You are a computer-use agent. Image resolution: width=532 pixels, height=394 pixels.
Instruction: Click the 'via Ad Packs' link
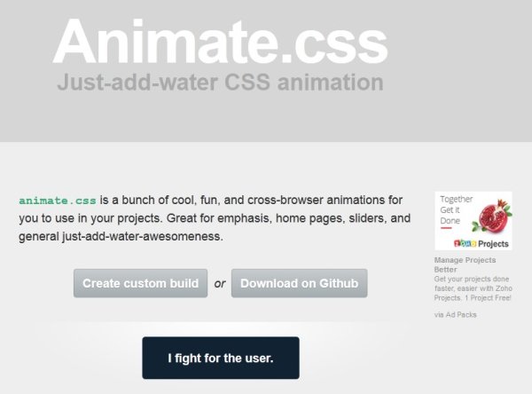click(456, 314)
